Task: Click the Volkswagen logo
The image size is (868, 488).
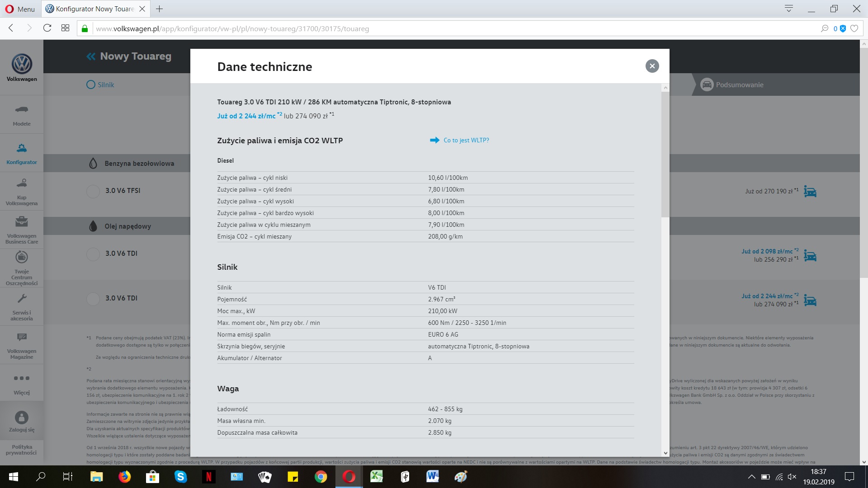Action: point(22,64)
